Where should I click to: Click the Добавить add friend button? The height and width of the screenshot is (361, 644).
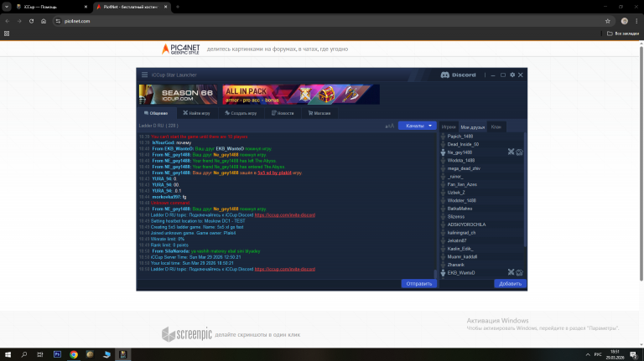[x=510, y=283]
